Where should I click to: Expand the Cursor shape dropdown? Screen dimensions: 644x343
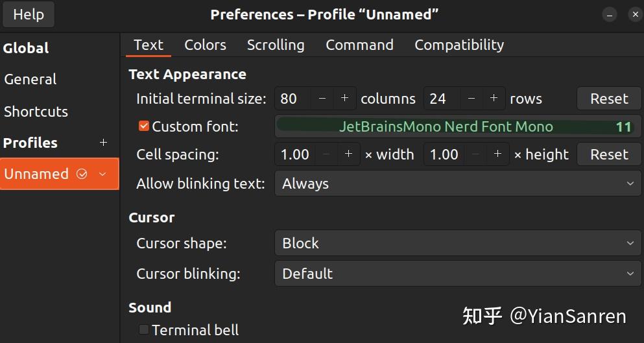[457, 243]
